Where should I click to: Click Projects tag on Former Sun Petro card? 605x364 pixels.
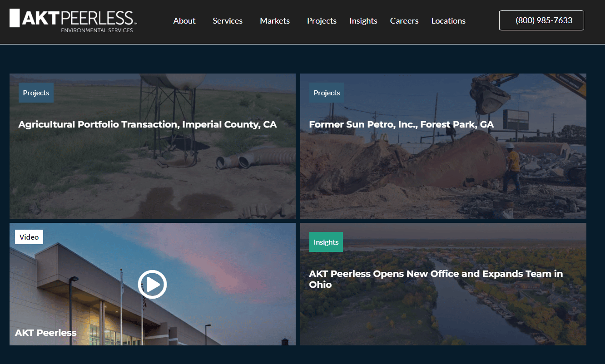(x=327, y=93)
